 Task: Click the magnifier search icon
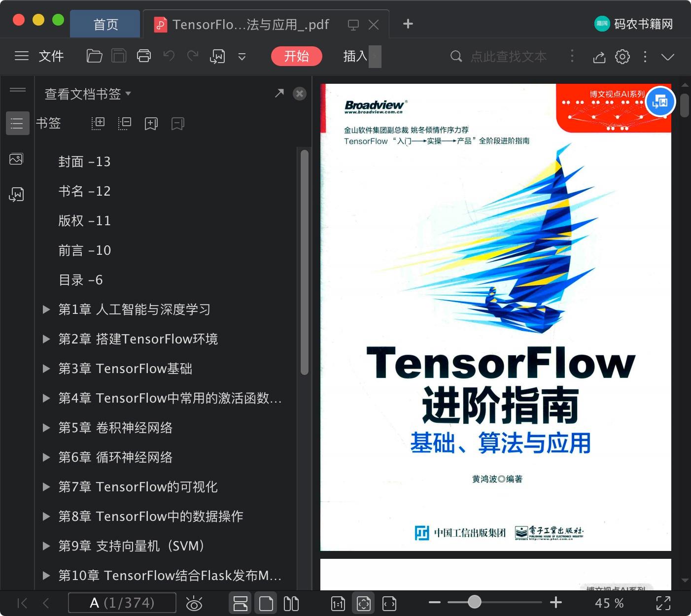coord(456,57)
